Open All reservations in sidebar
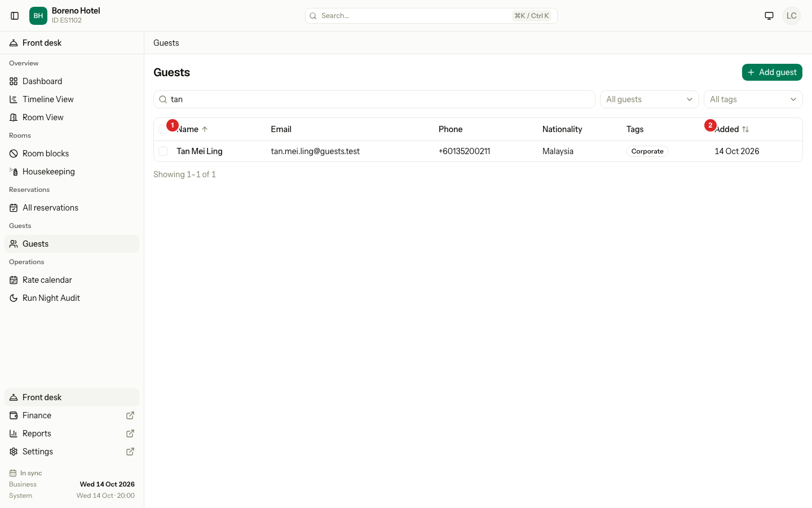Viewport: 812px width, 508px height. 72,208
